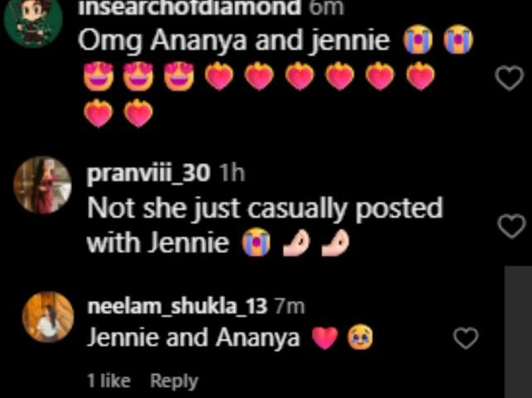Image resolution: width=532 pixels, height=398 pixels.
Task: Open neelam_shukla_13's profile avatar
Action: (x=48, y=317)
